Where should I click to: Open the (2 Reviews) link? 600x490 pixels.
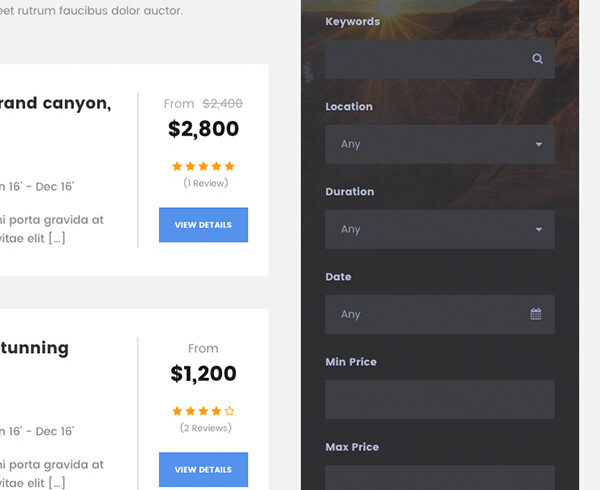pyautogui.click(x=205, y=428)
